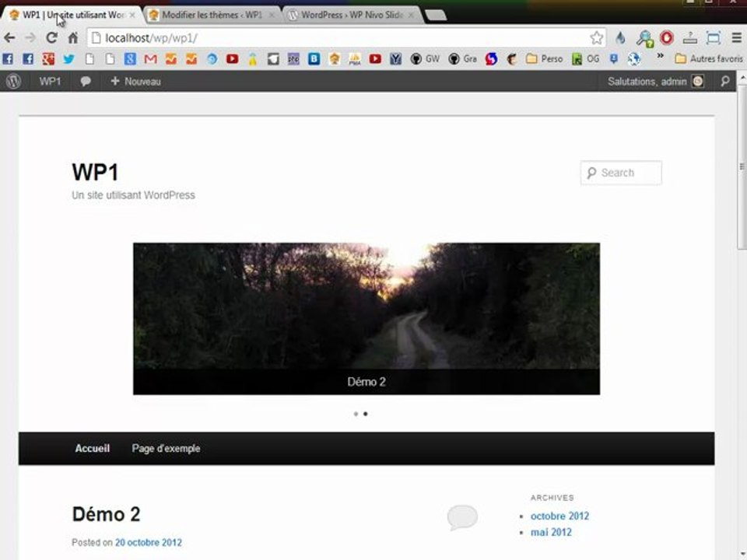
Task: Select the Accueil menu item
Action: click(x=93, y=449)
